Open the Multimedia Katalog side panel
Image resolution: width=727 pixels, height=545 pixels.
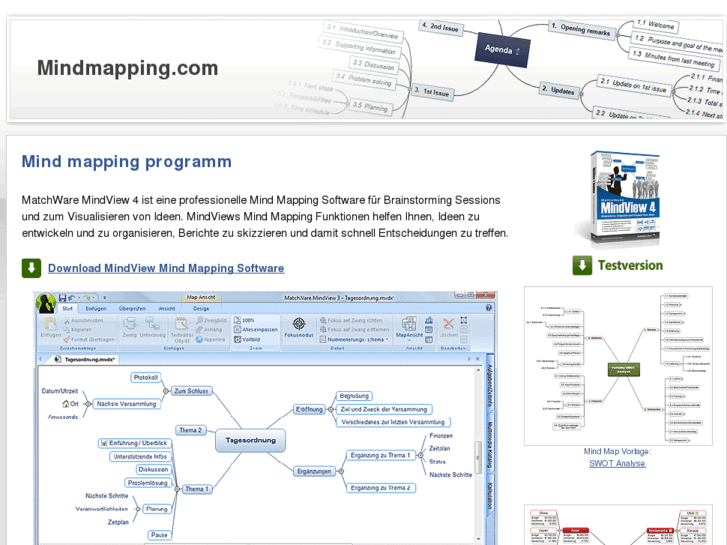pyautogui.click(x=490, y=445)
